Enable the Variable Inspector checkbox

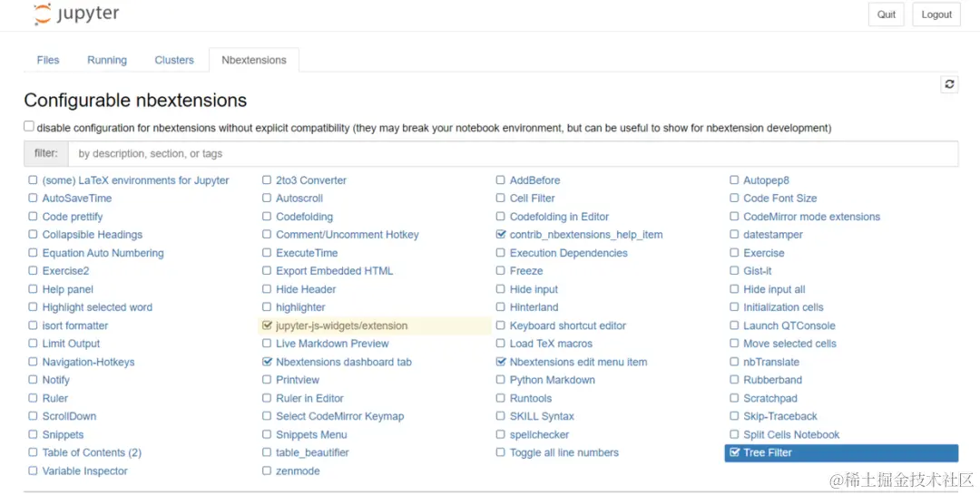pyautogui.click(x=34, y=471)
